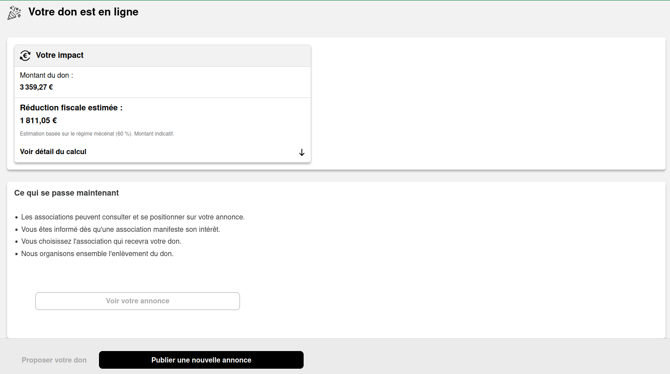This screenshot has height=374, width=670.
Task: Click the Votre don est en ligne heading
Action: (83, 12)
